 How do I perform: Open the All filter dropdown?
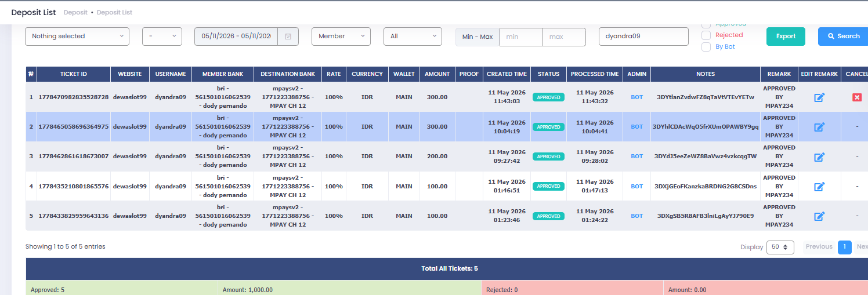(413, 36)
